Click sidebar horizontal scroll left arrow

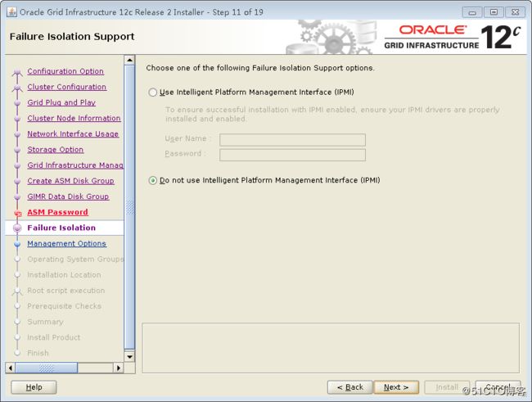point(10,368)
